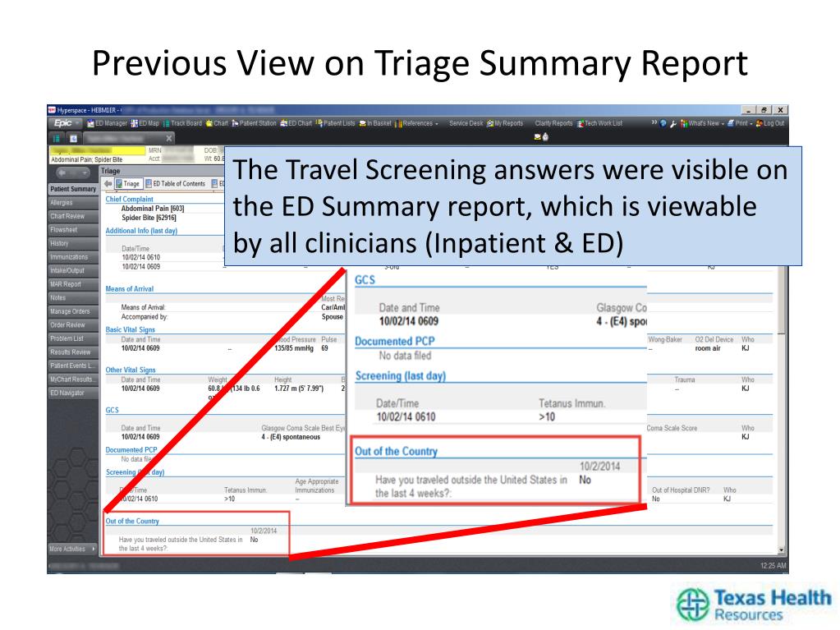840x630 pixels.
Task: Click the wrench tools icon
Action: (x=672, y=123)
